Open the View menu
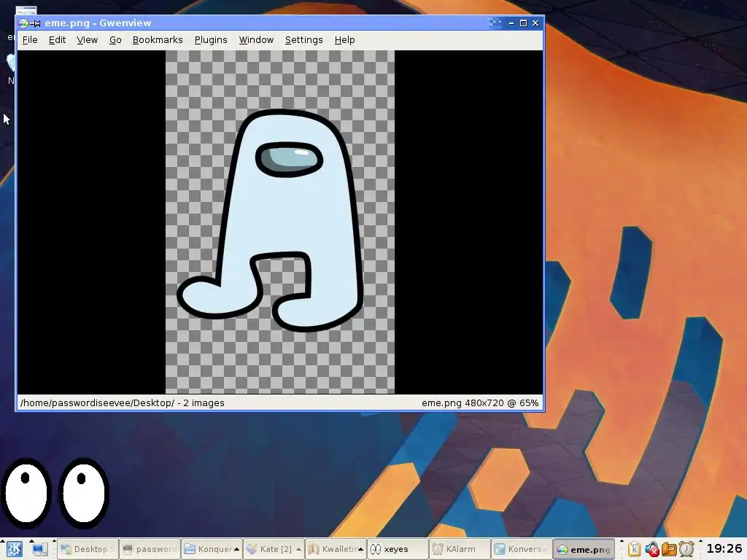The height and width of the screenshot is (560, 747). (88, 40)
